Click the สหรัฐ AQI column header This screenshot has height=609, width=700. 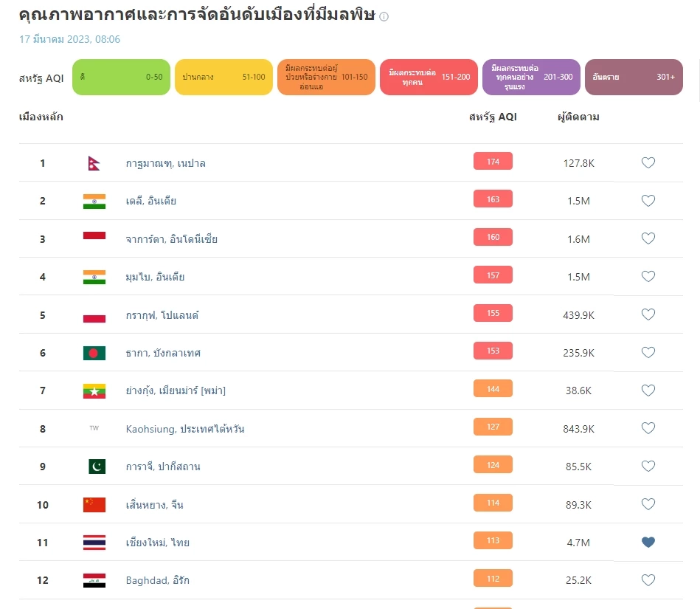[493, 117]
